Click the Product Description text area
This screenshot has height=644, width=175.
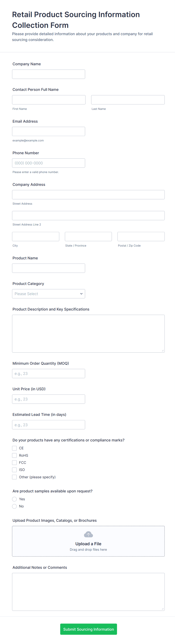pyautogui.click(x=88, y=333)
